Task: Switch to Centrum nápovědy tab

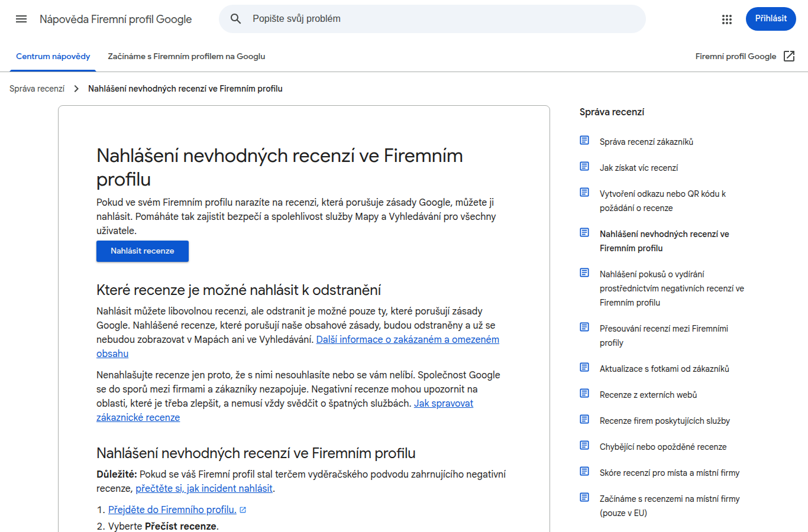Action: tap(53, 56)
